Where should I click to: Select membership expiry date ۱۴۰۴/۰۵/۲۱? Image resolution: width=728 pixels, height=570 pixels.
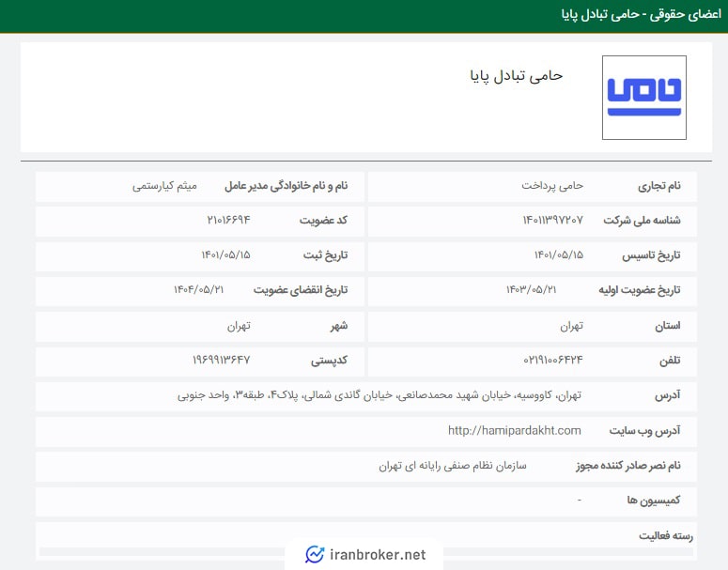click(199, 289)
